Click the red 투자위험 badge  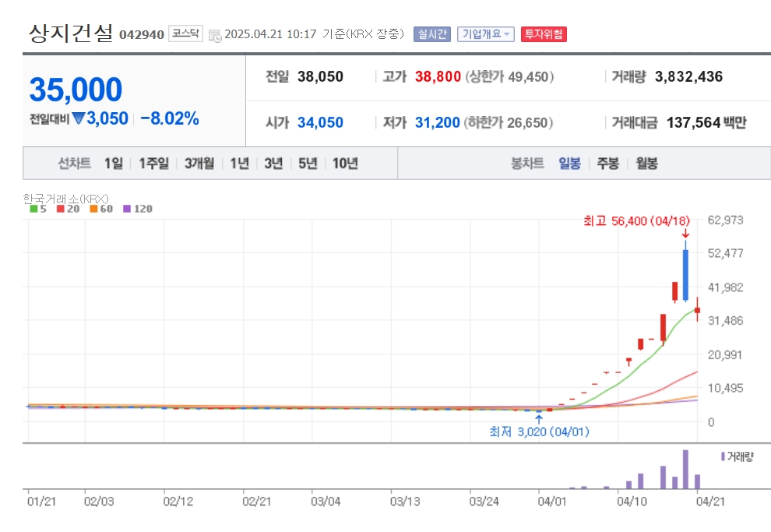(x=544, y=34)
